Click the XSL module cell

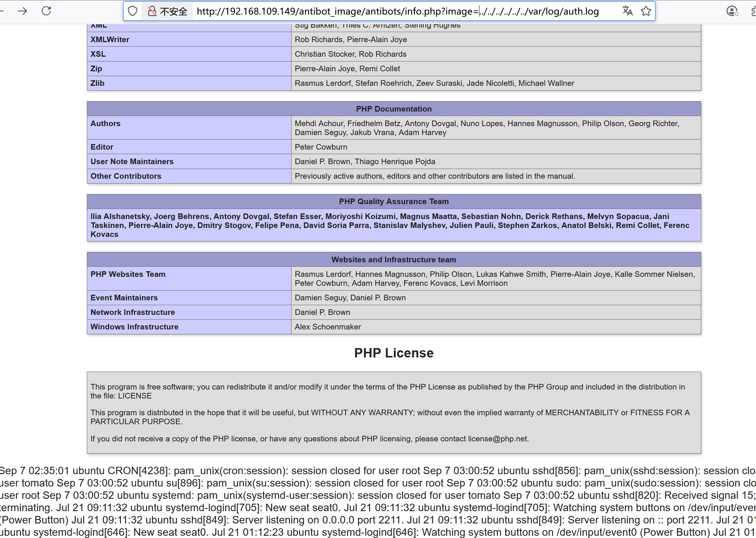(x=189, y=54)
